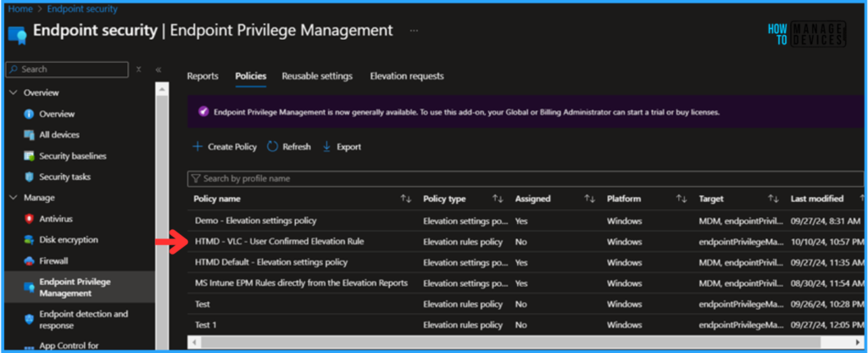Click the plus icon for Create Policy

pos(197,147)
